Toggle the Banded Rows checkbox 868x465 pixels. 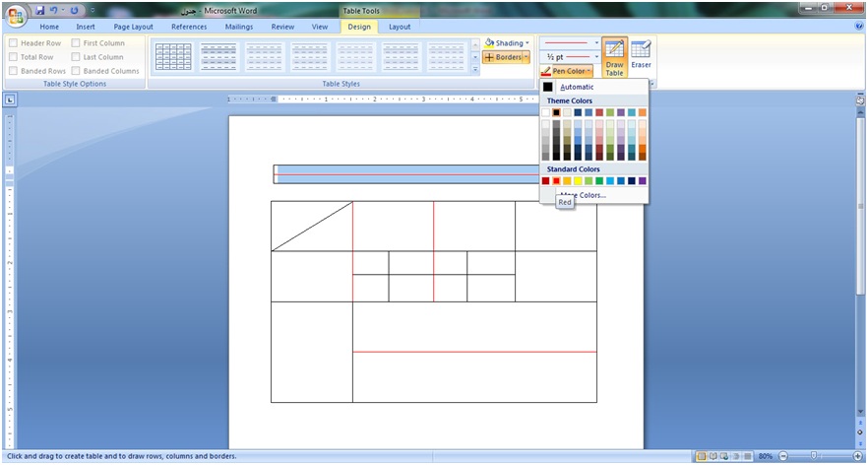click(13, 70)
